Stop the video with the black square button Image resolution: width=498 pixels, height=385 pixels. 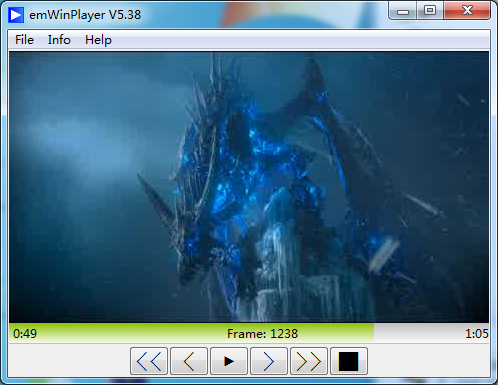click(349, 361)
